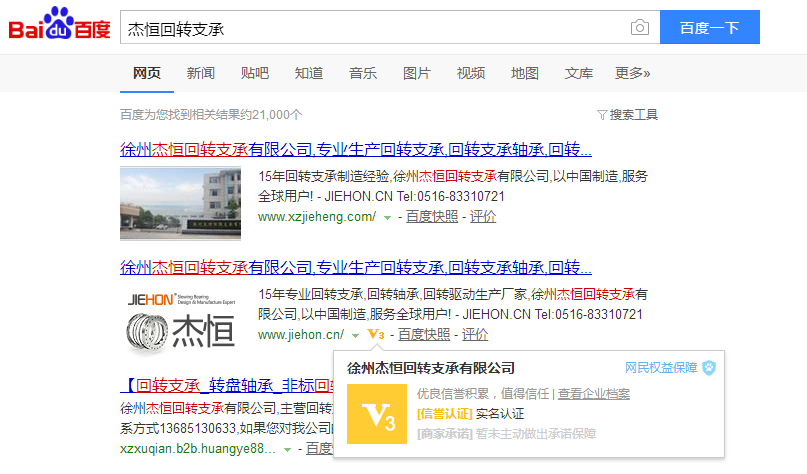
Task: Click the factory building thumbnail
Action: coord(181,203)
